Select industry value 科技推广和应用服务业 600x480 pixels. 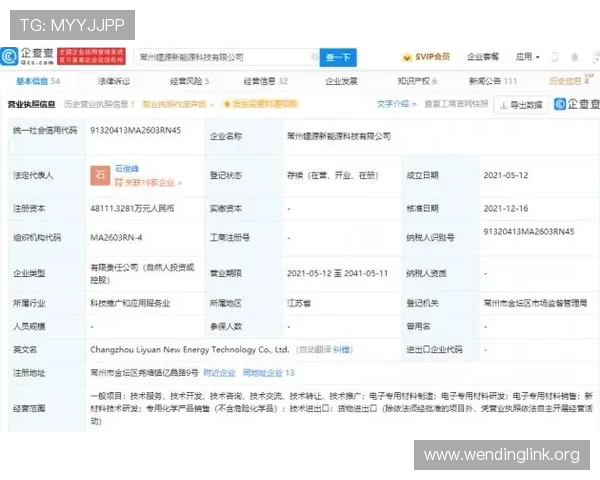[130, 303]
